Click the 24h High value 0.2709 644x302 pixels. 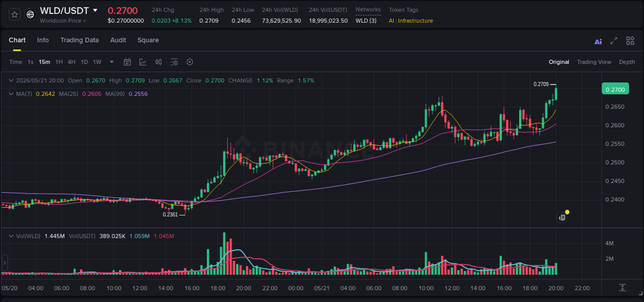coord(209,21)
